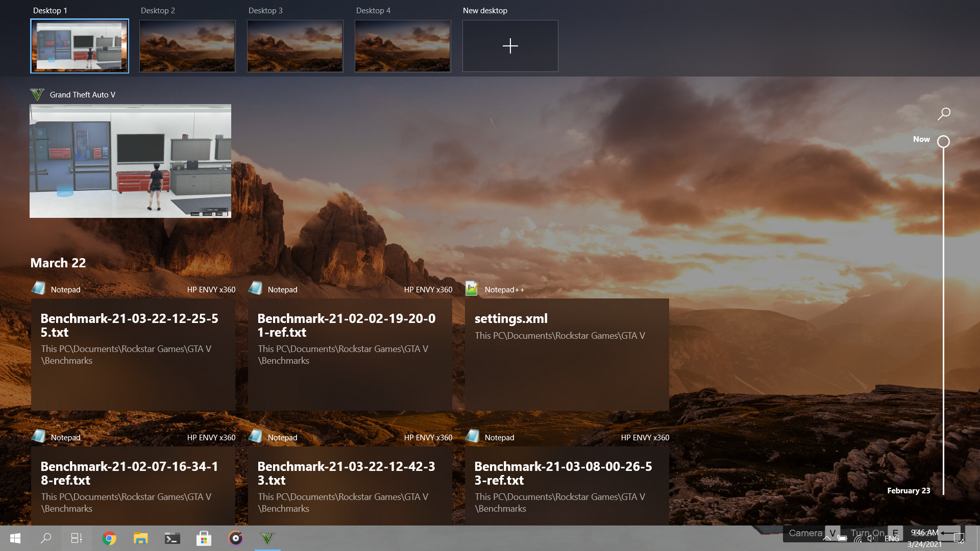Open the GTA V Rockstar icon in taskbar
980x551 pixels.
click(267, 538)
